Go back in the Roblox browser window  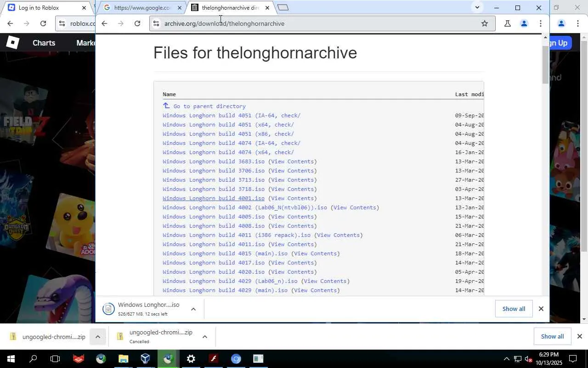point(10,23)
